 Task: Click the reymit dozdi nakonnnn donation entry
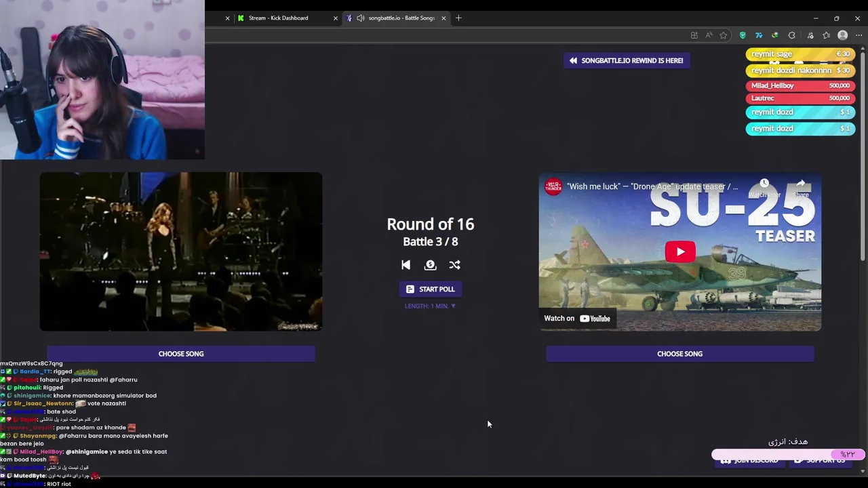pyautogui.click(x=800, y=70)
